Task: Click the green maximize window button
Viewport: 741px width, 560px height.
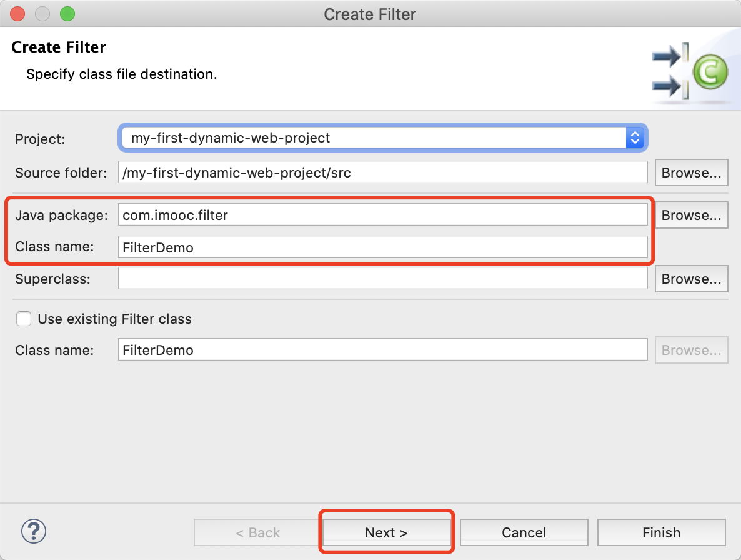Action: tap(66, 13)
